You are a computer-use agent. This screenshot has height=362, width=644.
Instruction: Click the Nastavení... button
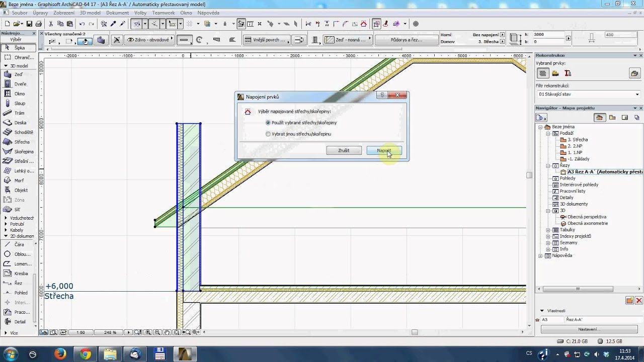(589, 329)
